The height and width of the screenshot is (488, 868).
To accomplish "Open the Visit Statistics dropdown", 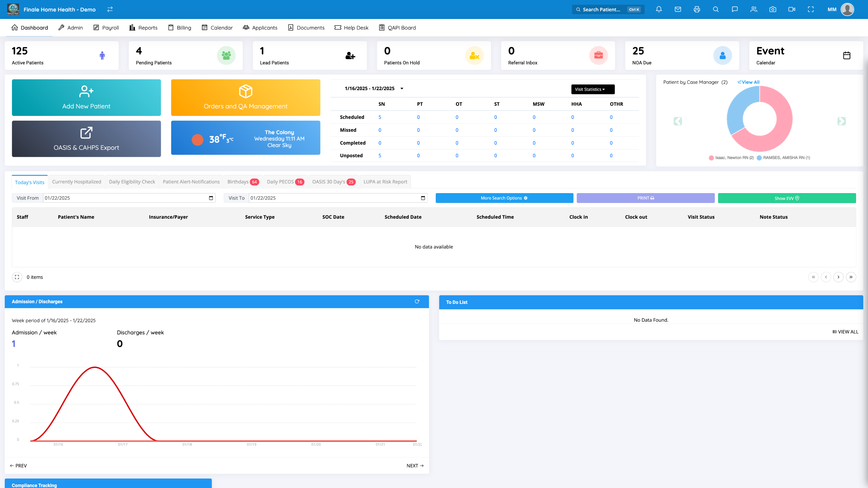I will 592,89.
